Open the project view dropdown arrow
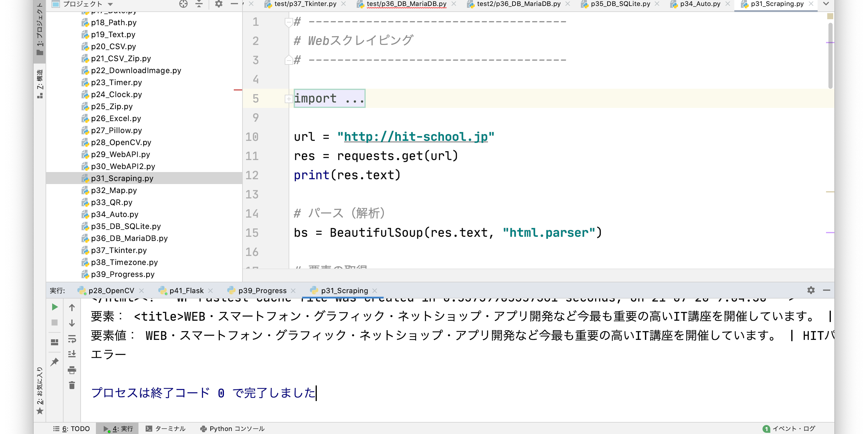This screenshot has width=868, height=434. pos(110,4)
